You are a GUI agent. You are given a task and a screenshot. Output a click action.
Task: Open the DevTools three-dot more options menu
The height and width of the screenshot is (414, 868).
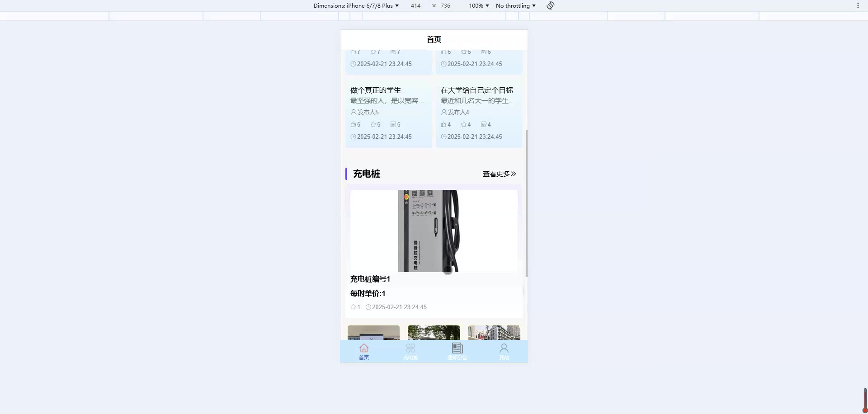tap(858, 5)
